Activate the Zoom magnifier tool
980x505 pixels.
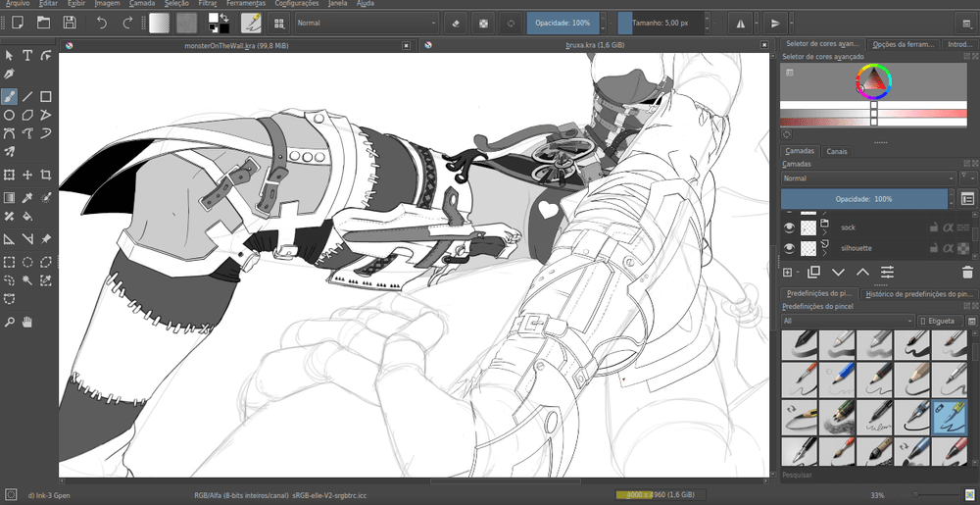9,322
